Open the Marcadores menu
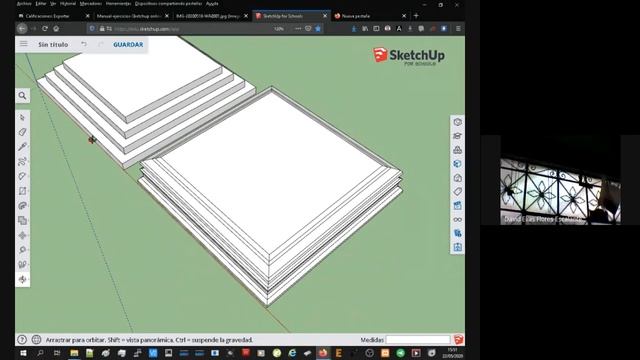The height and width of the screenshot is (360, 640). pos(91,4)
